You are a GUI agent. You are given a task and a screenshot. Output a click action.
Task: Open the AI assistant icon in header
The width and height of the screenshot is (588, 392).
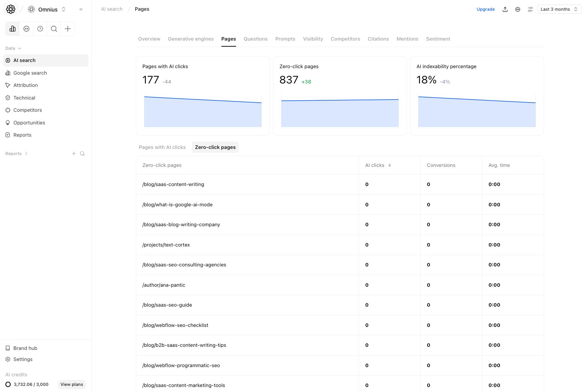[x=518, y=9]
